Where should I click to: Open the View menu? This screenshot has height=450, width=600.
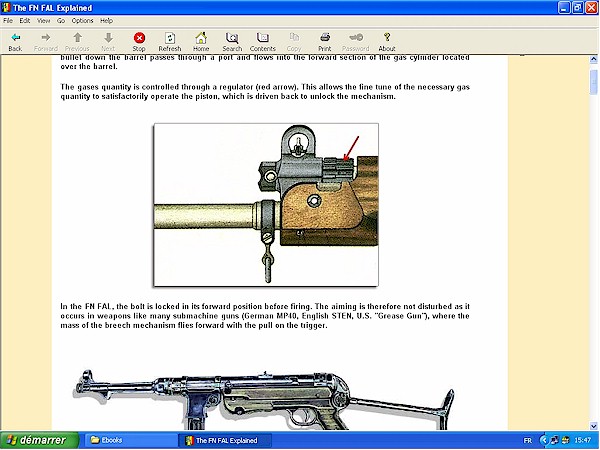(x=44, y=21)
